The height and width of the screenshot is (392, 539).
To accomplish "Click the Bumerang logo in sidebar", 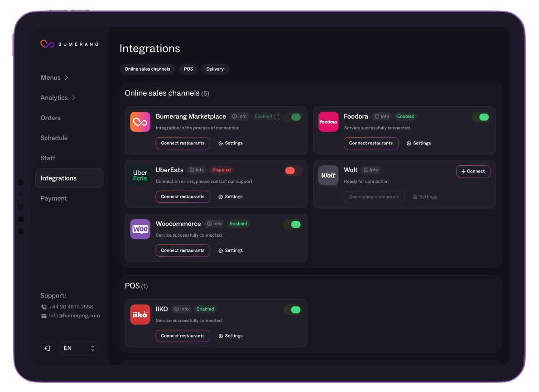I will point(70,44).
